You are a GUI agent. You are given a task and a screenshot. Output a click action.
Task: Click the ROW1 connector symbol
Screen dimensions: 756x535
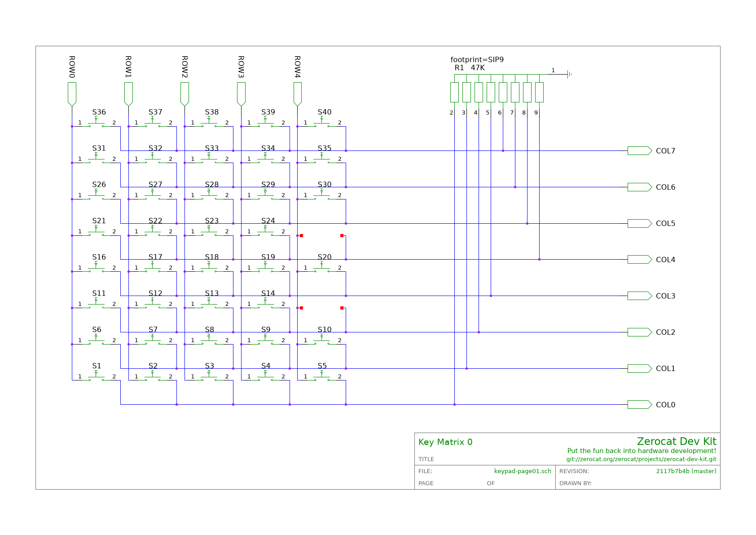tap(128, 94)
